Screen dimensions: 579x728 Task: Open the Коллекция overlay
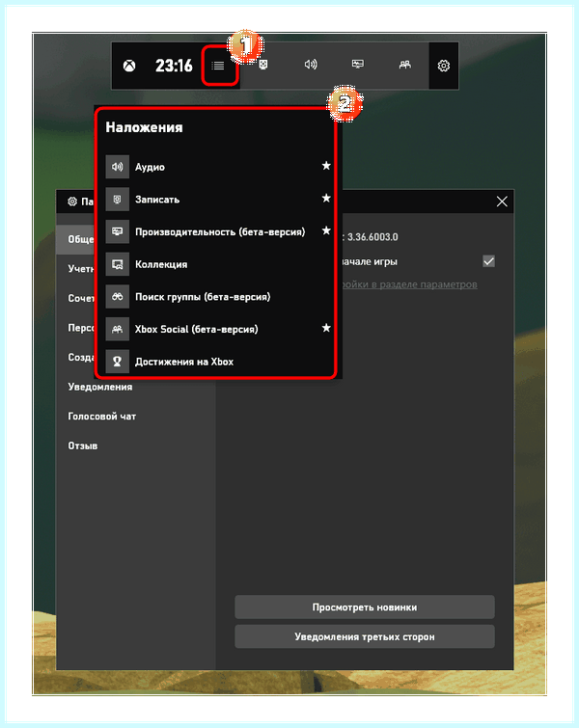click(218, 264)
